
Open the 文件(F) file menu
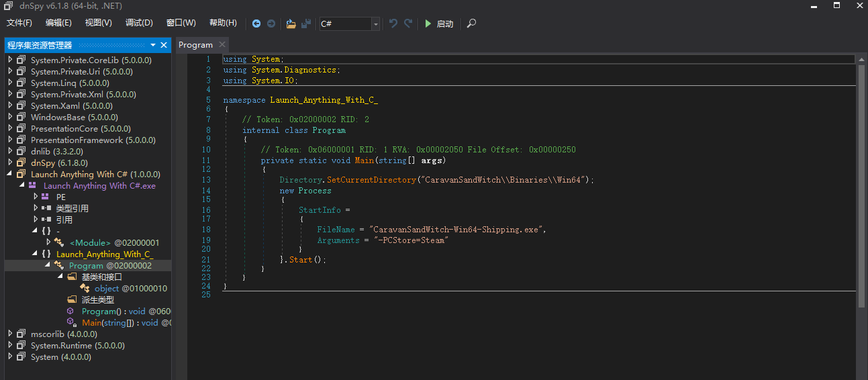19,23
